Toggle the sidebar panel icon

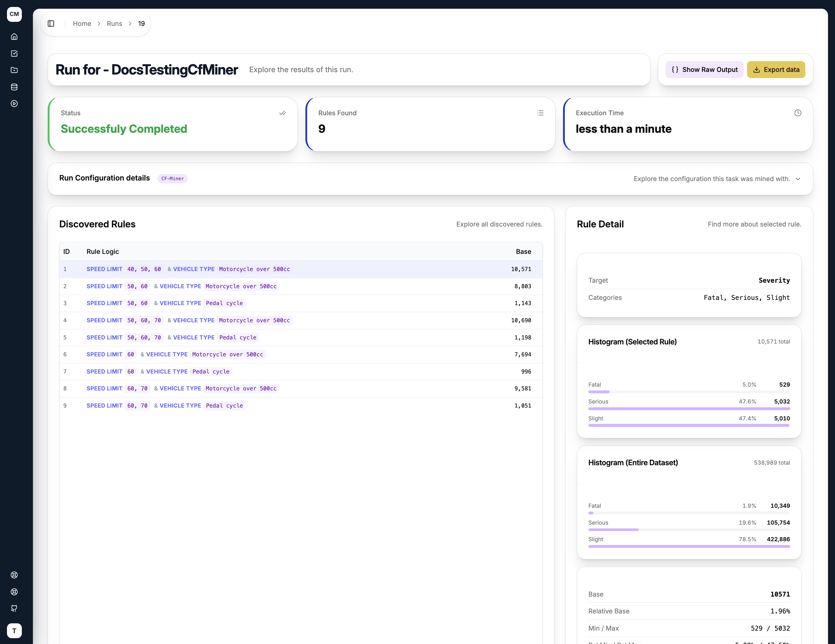tap(51, 24)
